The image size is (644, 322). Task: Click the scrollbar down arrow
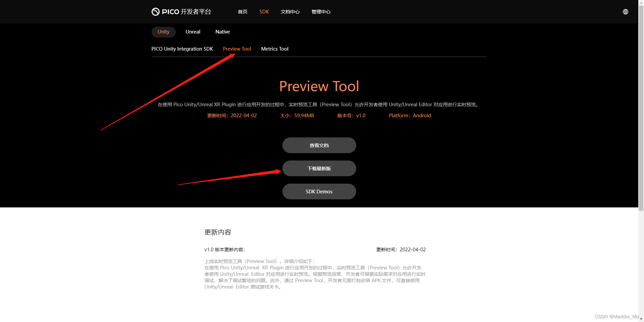pos(641,319)
